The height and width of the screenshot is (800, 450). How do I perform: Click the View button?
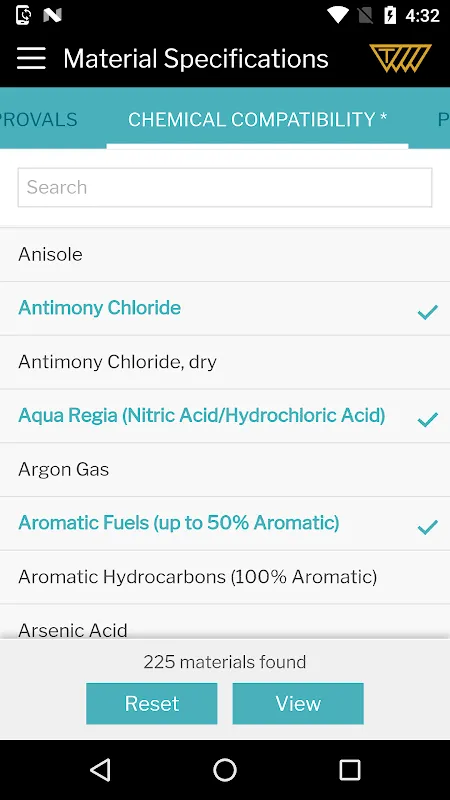298,704
